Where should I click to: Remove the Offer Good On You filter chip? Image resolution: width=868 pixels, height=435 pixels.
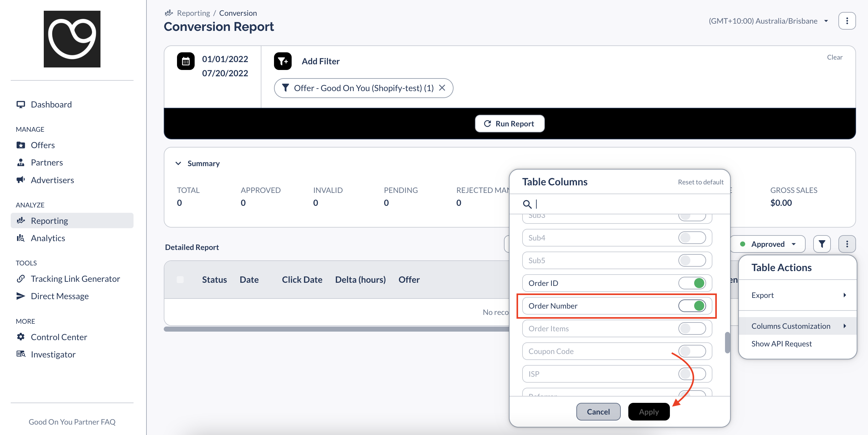[x=442, y=88]
